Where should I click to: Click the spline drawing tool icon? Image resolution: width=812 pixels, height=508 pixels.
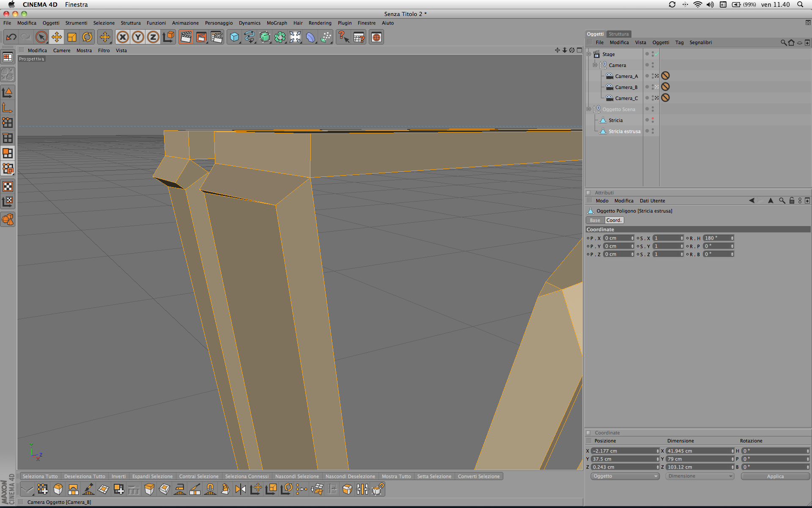click(250, 37)
